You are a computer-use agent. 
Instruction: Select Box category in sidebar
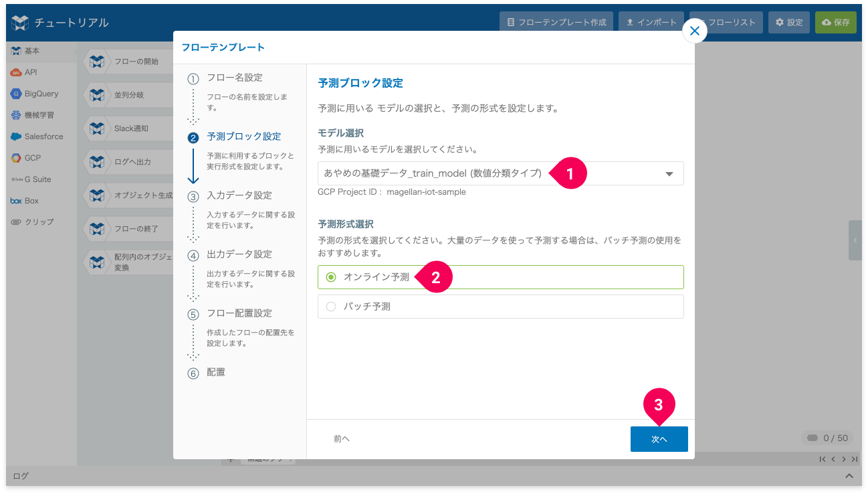coord(41,201)
